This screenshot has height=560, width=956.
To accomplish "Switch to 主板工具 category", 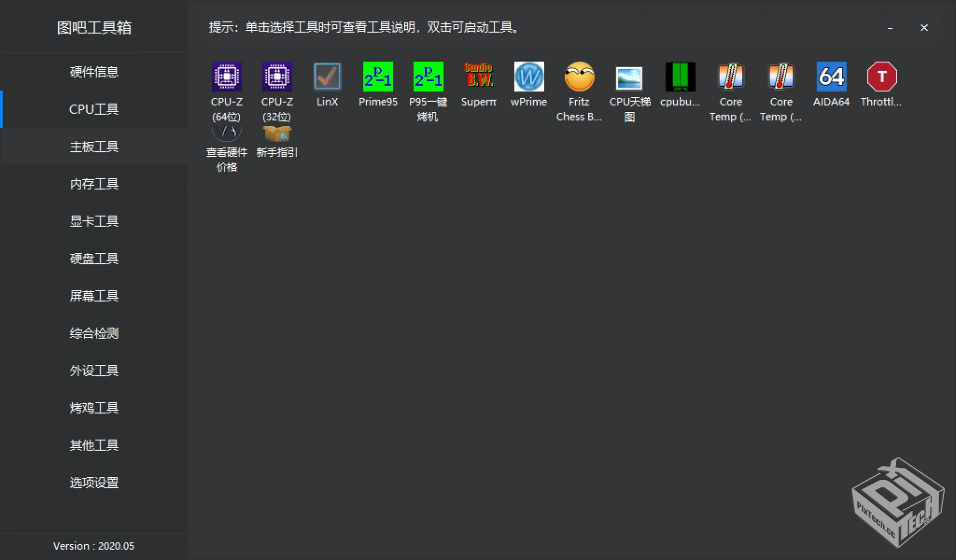I will point(94,147).
